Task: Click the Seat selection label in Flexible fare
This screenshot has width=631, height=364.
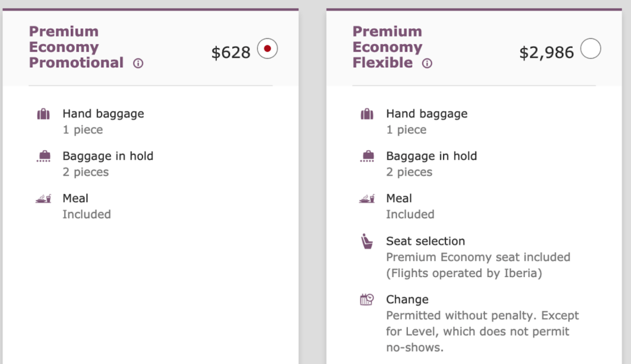Action: (x=425, y=241)
